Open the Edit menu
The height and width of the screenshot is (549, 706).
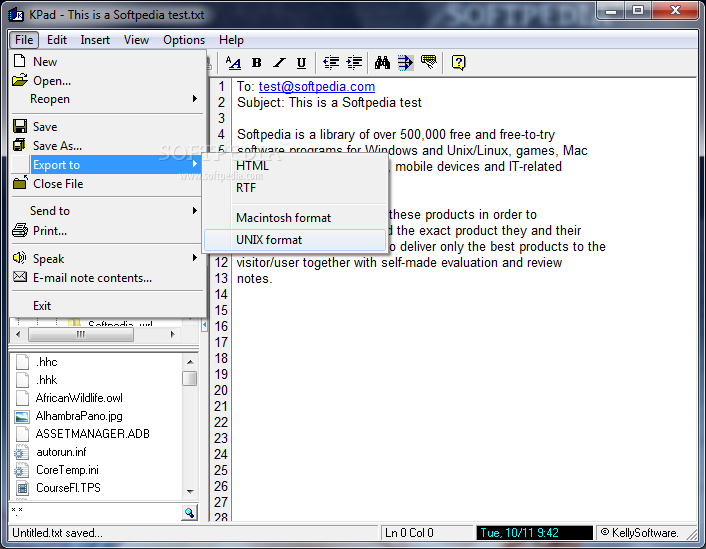57,40
